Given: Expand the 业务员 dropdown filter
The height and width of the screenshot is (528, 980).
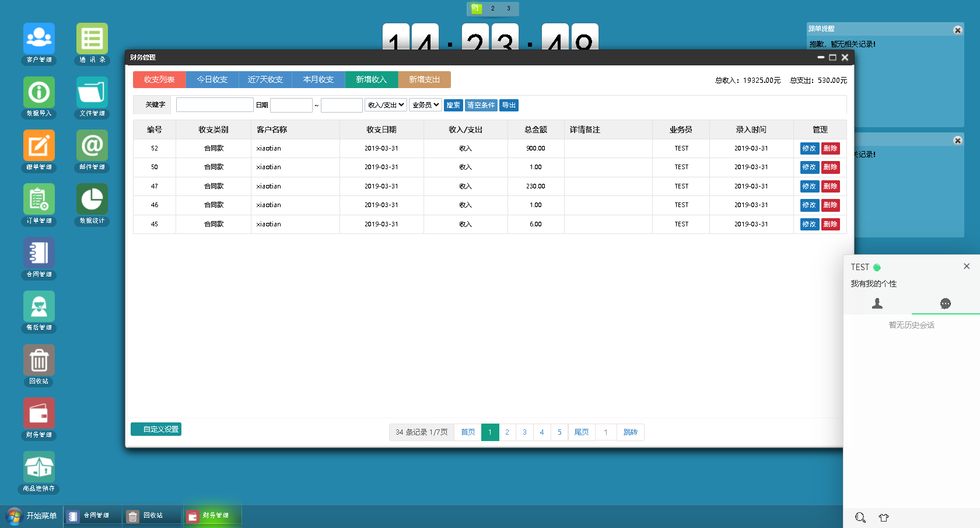Looking at the screenshot, I should pyautogui.click(x=425, y=105).
